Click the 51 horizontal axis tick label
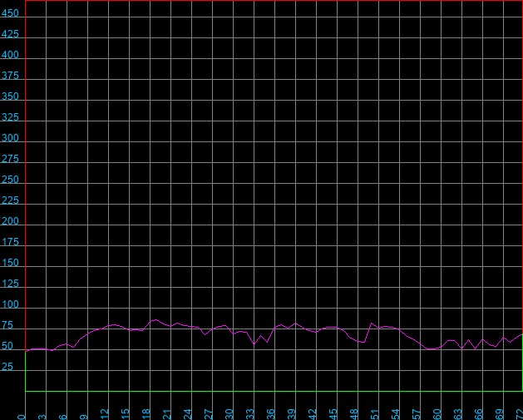Viewport: 523px width, 420px height. (374, 414)
